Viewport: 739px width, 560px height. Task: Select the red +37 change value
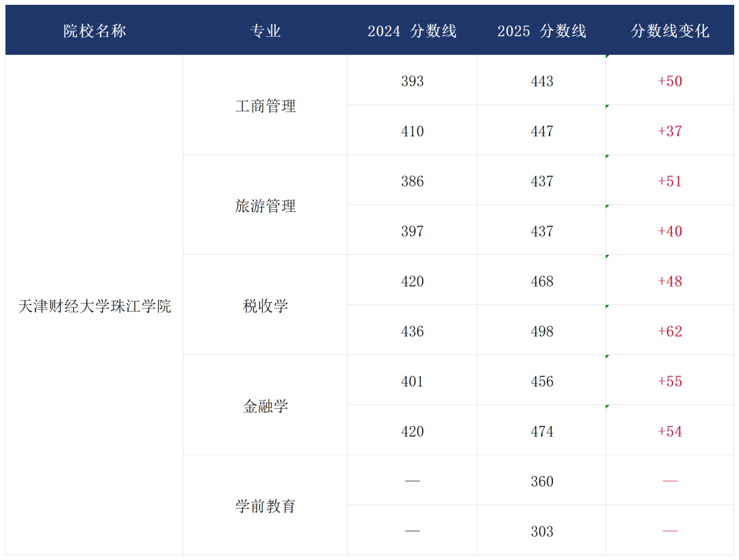tap(670, 131)
